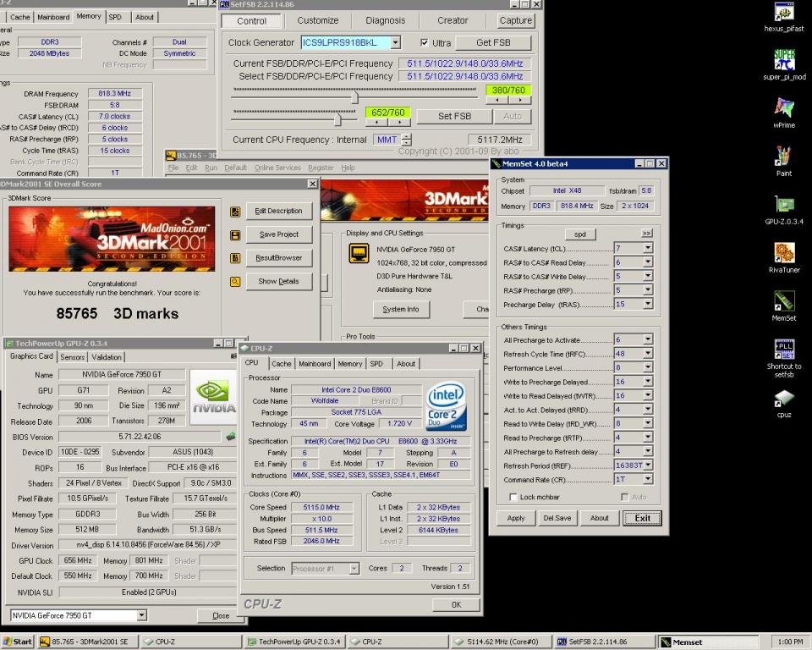Tick the Auto checkbox in MemSet
812x650 pixels.
(624, 497)
